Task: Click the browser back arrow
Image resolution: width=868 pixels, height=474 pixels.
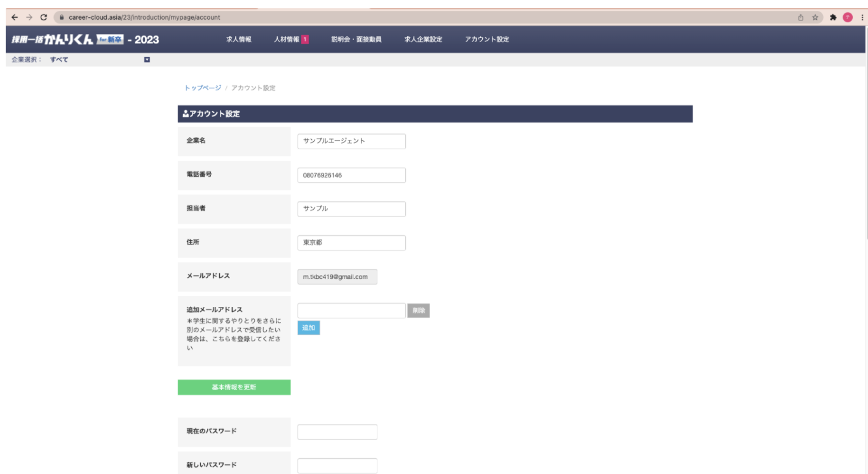Action: (x=15, y=17)
